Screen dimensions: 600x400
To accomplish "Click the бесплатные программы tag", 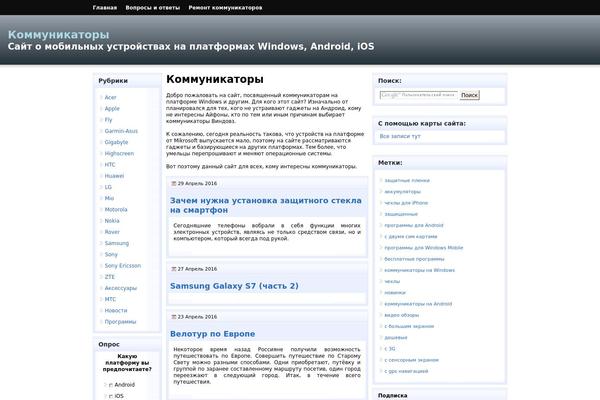I will point(414,259).
